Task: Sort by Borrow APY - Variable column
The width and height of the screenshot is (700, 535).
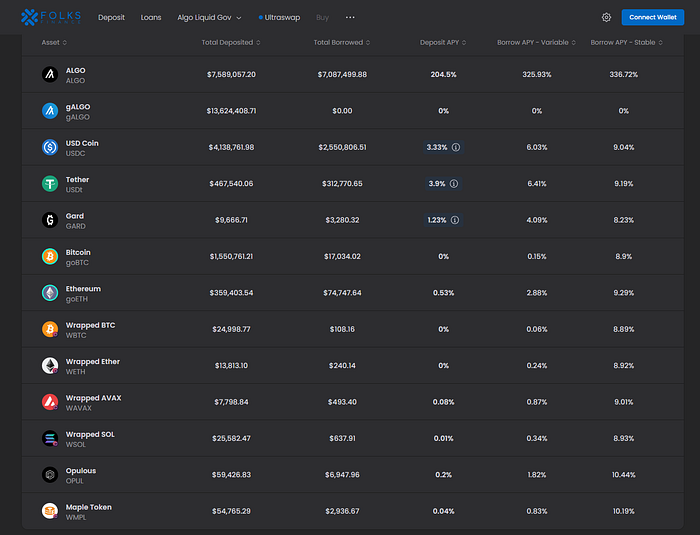Action: pos(537,42)
